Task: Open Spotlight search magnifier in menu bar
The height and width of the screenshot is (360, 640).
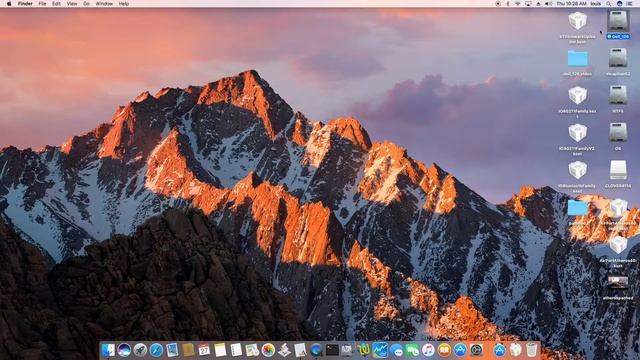Action: pyautogui.click(x=609, y=4)
